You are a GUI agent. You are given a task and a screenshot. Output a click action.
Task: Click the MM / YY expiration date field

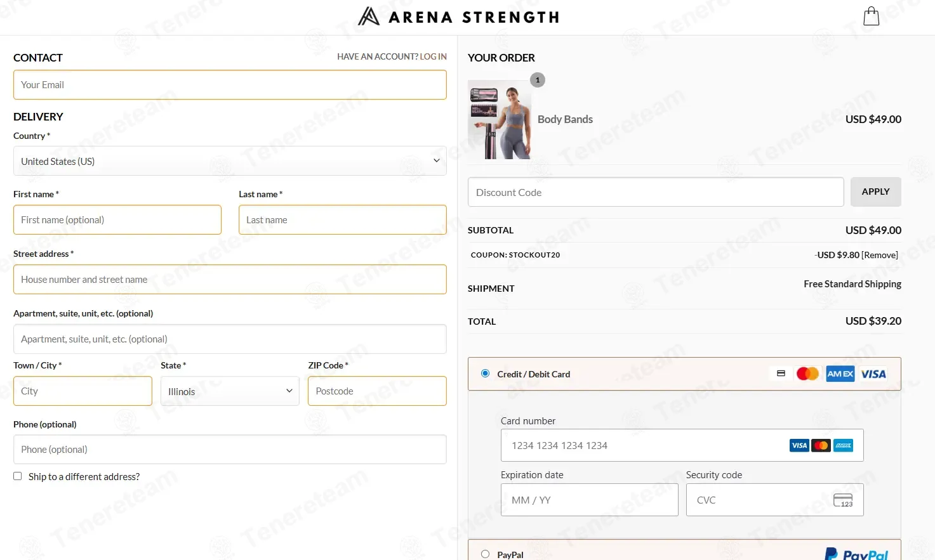[589, 500]
